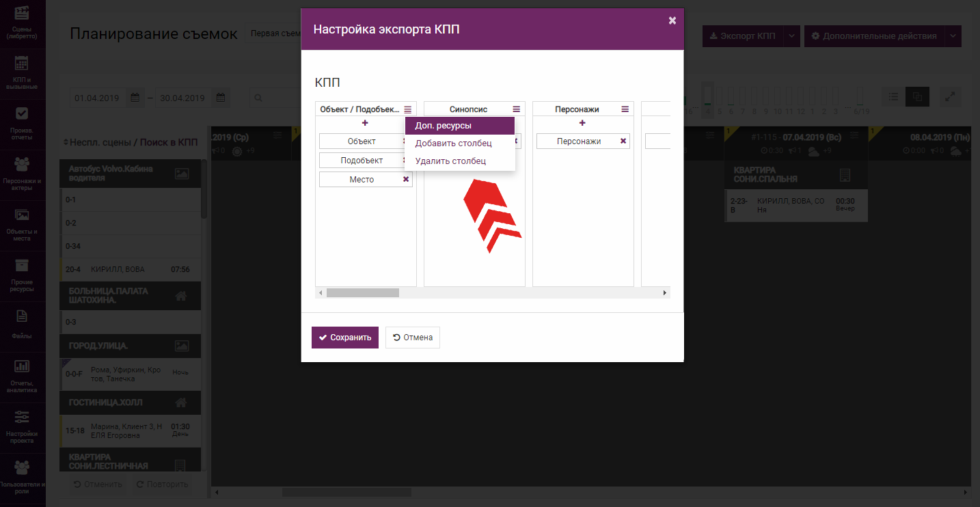Cancel the export settings with Отмена

point(413,338)
